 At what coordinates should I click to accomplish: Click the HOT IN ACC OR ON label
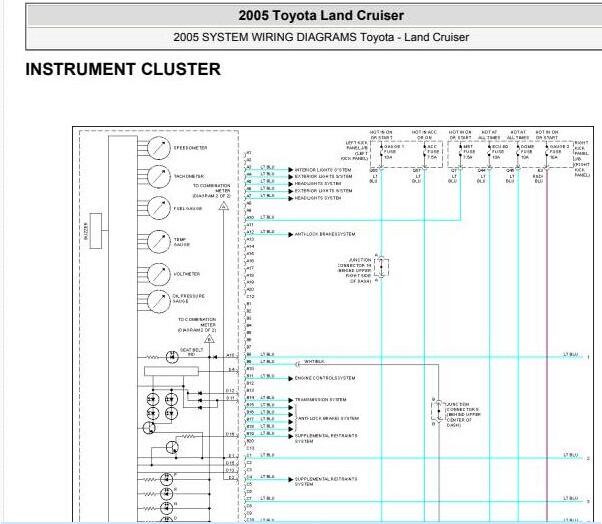pos(424,135)
